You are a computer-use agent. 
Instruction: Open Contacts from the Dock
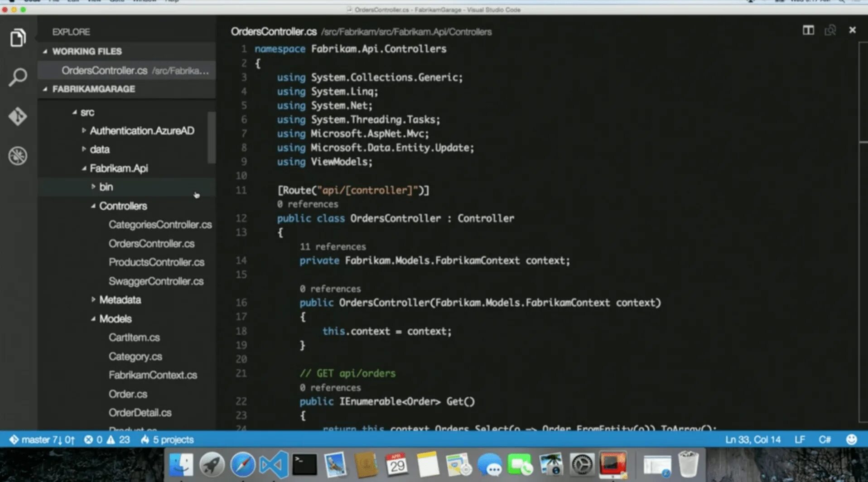coord(366,464)
